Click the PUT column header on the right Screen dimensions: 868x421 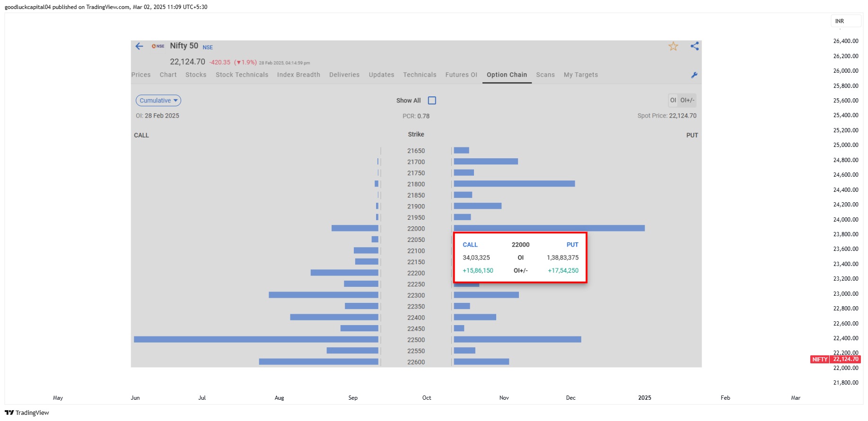coord(692,135)
